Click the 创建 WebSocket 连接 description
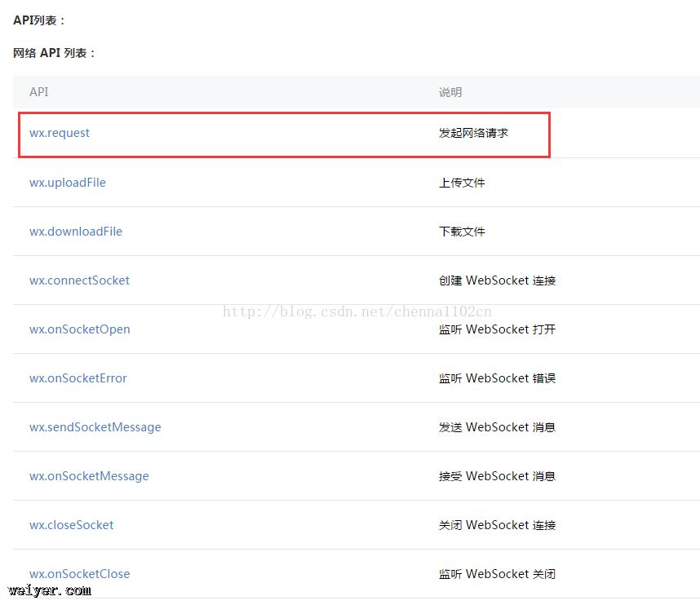 click(497, 280)
